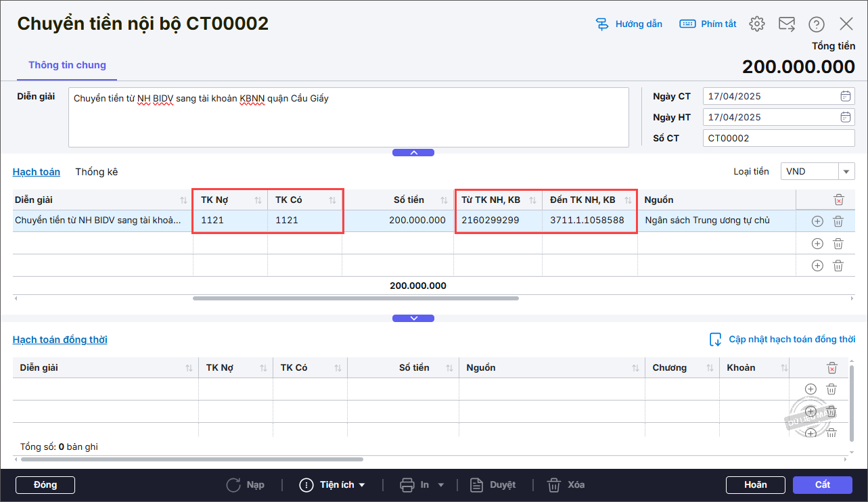Click calendar icon for Ngày CT
This screenshot has height=502, width=868.
[845, 96]
